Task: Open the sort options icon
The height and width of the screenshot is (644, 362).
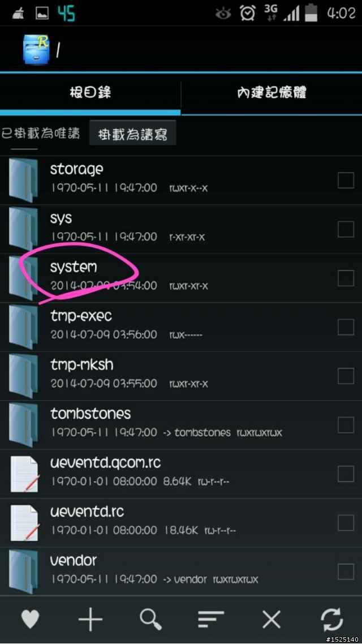Action: click(211, 619)
